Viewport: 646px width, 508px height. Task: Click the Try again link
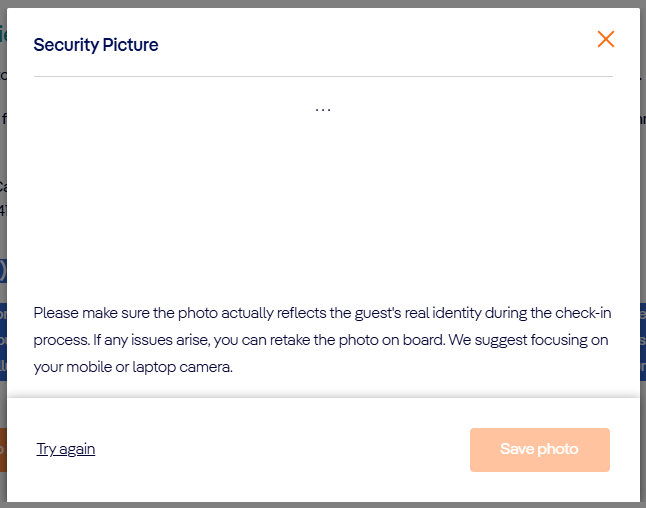click(66, 449)
